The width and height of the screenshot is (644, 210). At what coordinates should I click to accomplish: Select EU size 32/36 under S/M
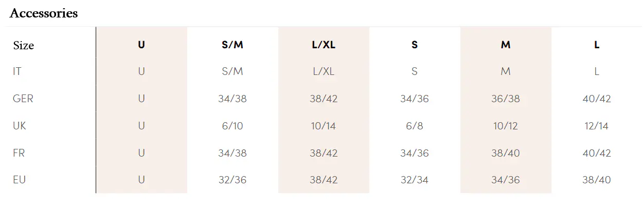click(x=232, y=180)
